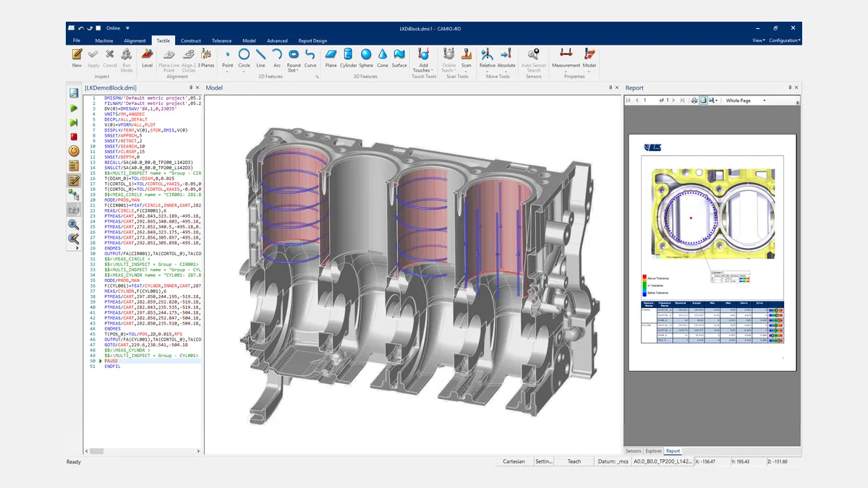Select the Cylinder 3D feature
868x488 pixels.
(x=348, y=57)
